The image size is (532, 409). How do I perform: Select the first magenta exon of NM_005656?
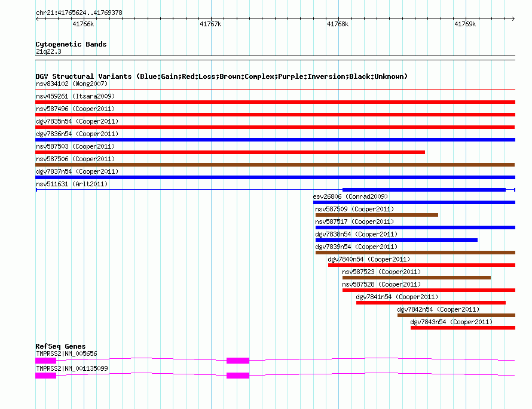tap(46, 361)
